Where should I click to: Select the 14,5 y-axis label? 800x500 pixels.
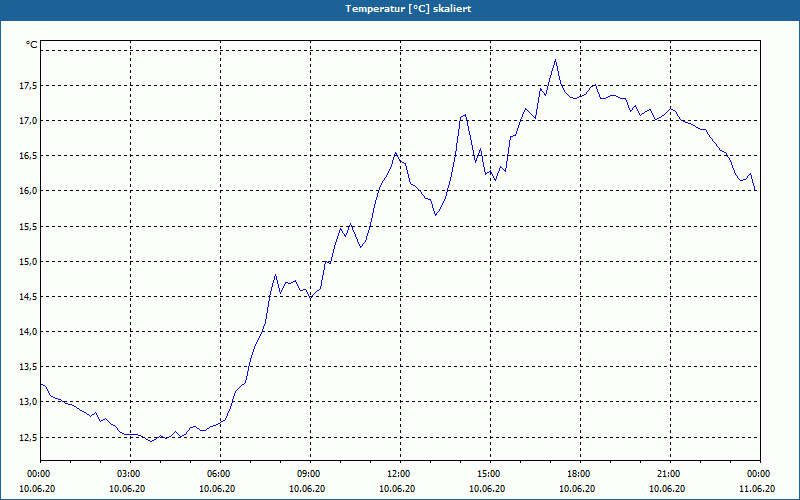28,297
